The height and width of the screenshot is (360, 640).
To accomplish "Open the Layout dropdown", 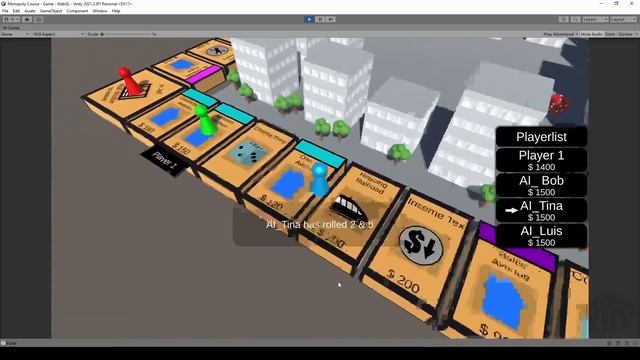I will coord(623,19).
